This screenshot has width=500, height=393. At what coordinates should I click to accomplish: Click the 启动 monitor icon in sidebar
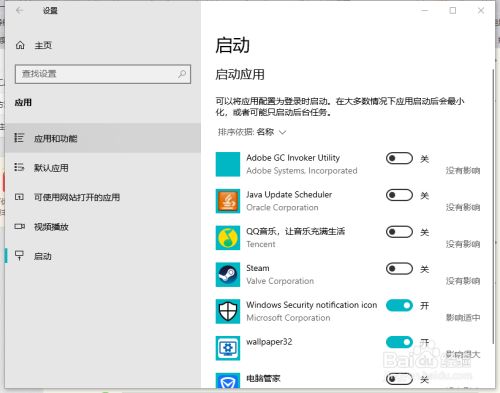pos(19,256)
